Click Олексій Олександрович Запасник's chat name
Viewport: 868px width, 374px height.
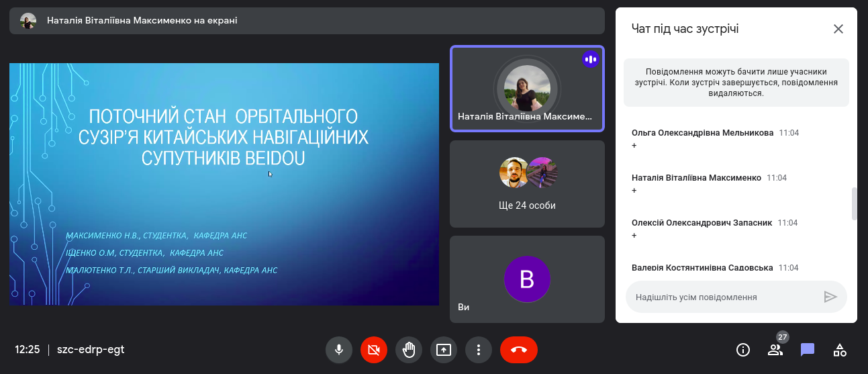[x=702, y=223]
